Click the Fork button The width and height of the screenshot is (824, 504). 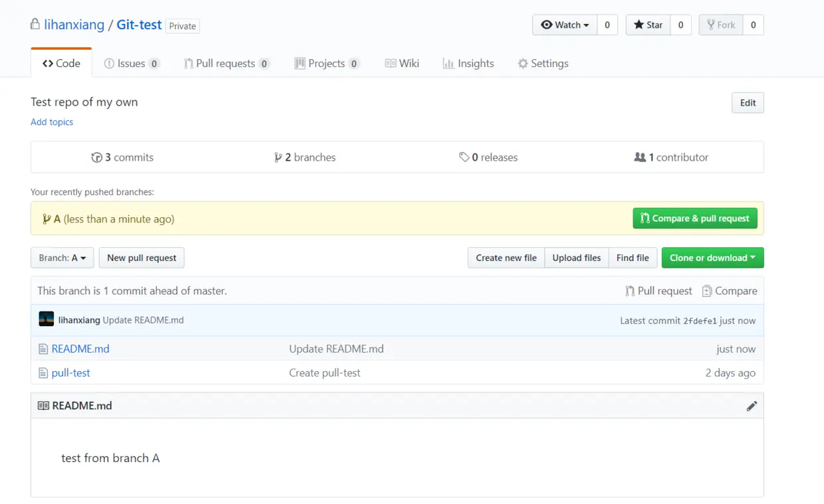pyautogui.click(x=721, y=25)
